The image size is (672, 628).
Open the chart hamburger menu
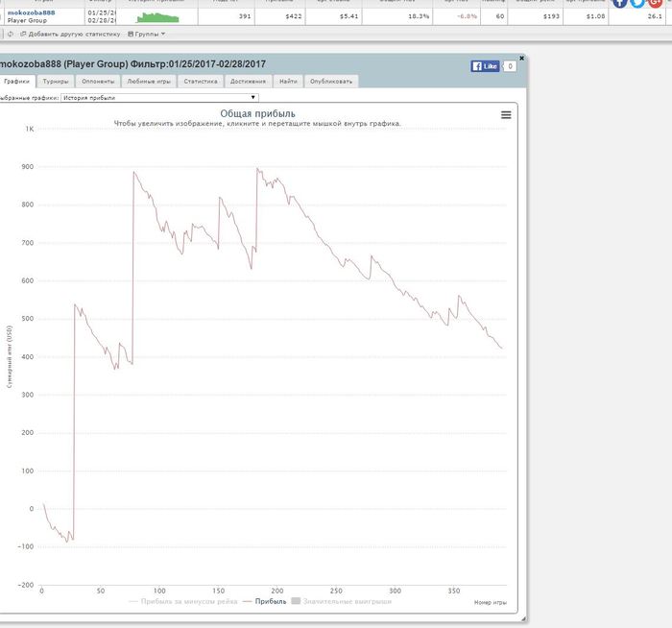[x=506, y=114]
